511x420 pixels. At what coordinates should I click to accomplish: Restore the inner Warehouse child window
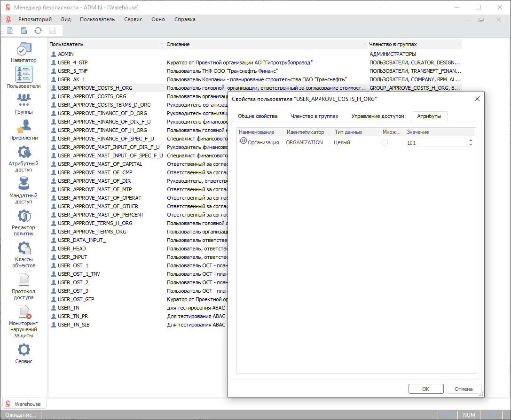pyautogui.click(x=481, y=20)
